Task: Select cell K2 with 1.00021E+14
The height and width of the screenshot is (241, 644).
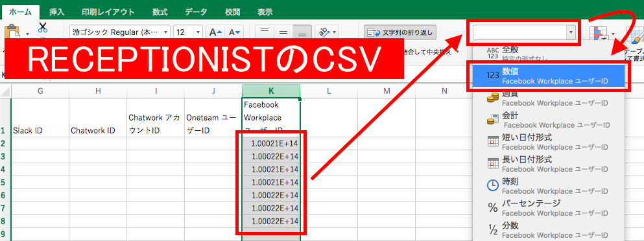Action: [271, 144]
